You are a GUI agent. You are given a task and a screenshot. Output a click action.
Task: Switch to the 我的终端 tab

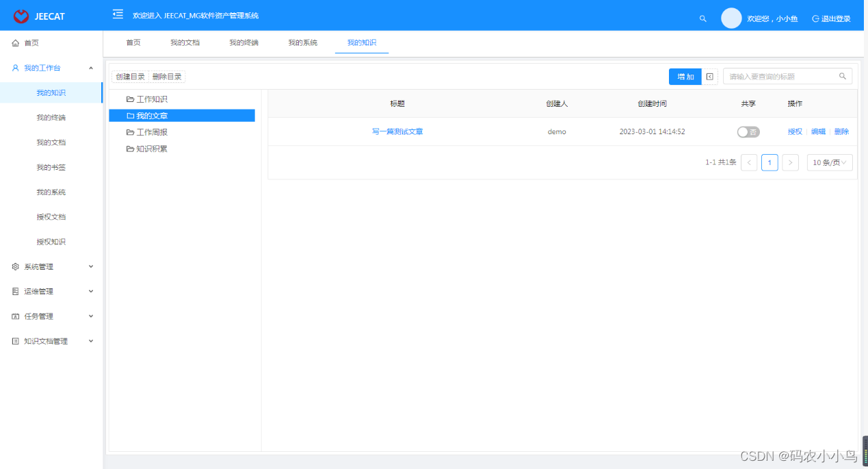pyautogui.click(x=244, y=42)
